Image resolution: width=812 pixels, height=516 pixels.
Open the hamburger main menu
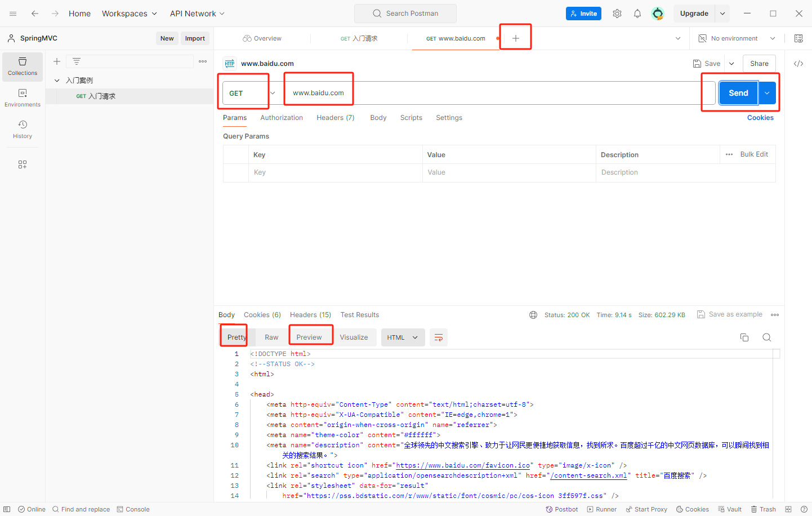(13, 14)
